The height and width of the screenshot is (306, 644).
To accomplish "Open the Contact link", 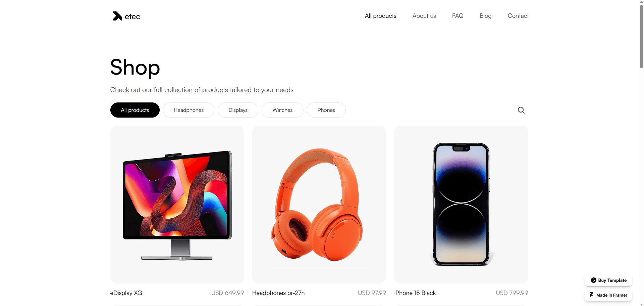I will tap(518, 16).
